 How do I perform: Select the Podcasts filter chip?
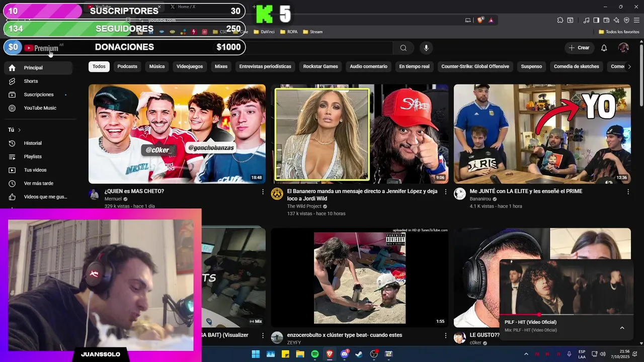pyautogui.click(x=127, y=66)
